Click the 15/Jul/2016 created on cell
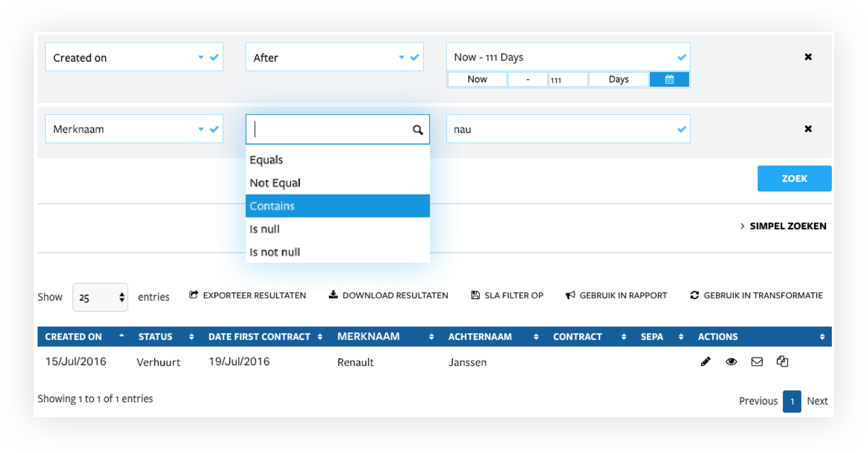This screenshot has width=868, height=453. (76, 362)
